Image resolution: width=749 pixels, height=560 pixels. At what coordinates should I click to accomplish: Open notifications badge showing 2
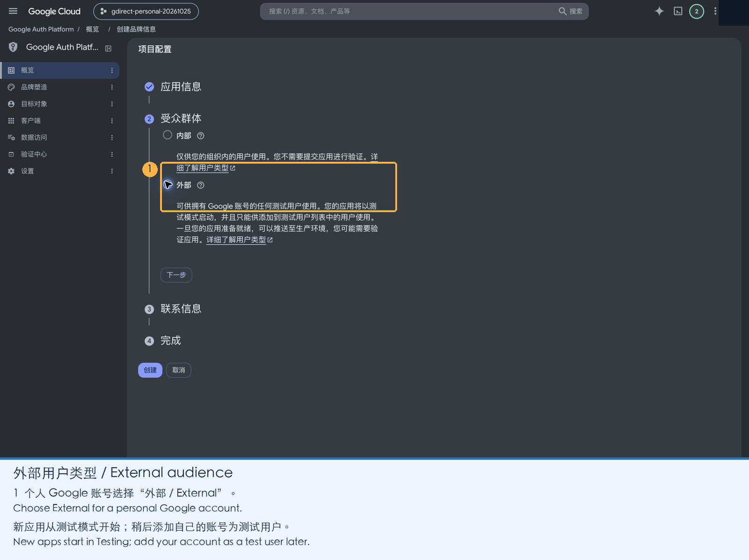pos(697,11)
